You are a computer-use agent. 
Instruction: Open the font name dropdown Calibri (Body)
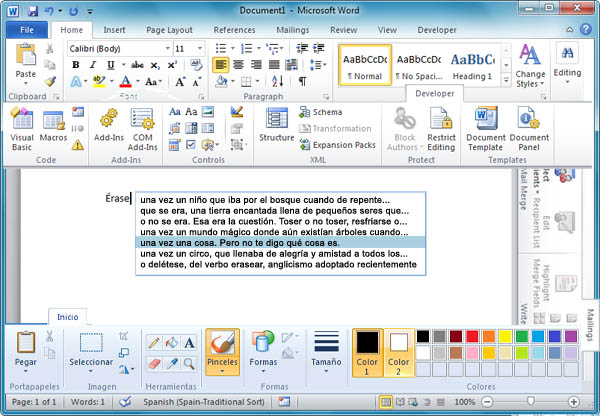coord(168,49)
